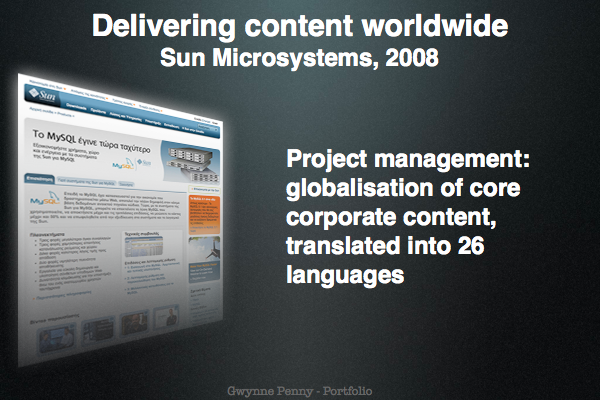This screenshot has height=400, width=600.
Task: Open the stacked servers image in the banner
Action: [x=191, y=166]
